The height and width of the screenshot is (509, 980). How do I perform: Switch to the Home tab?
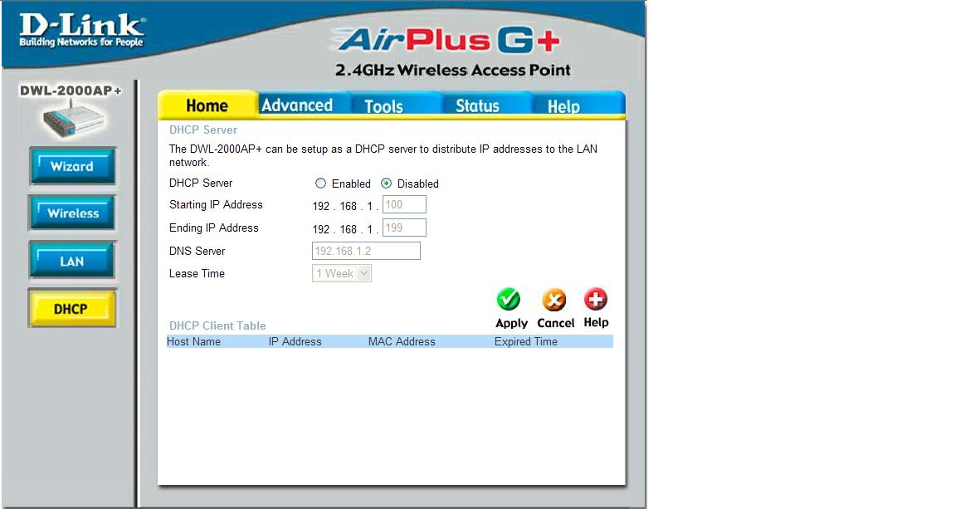click(207, 105)
